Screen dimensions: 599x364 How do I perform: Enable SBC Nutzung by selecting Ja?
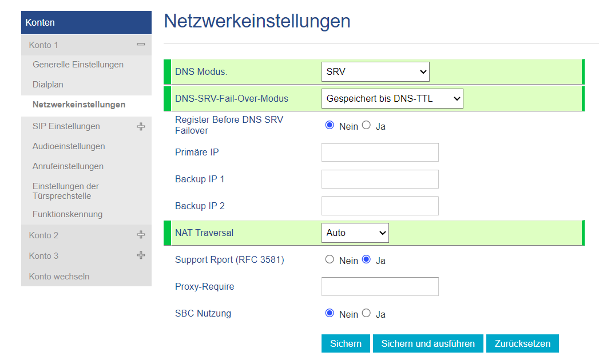click(x=367, y=314)
